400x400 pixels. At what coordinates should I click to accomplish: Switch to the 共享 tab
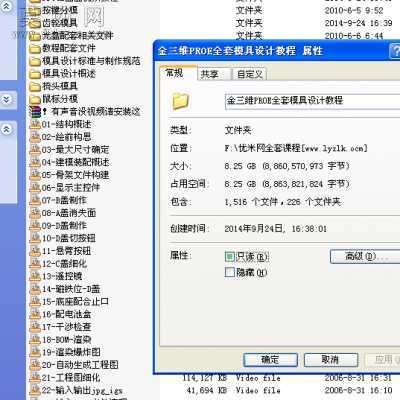point(213,74)
